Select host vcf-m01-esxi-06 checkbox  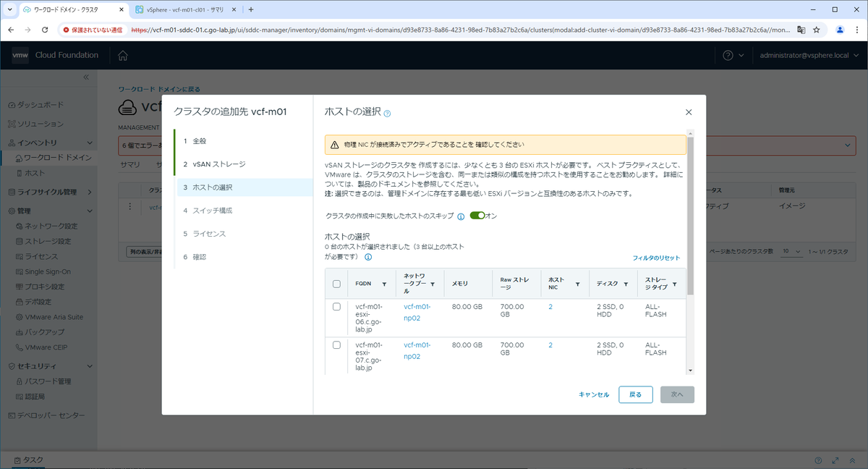tap(336, 307)
